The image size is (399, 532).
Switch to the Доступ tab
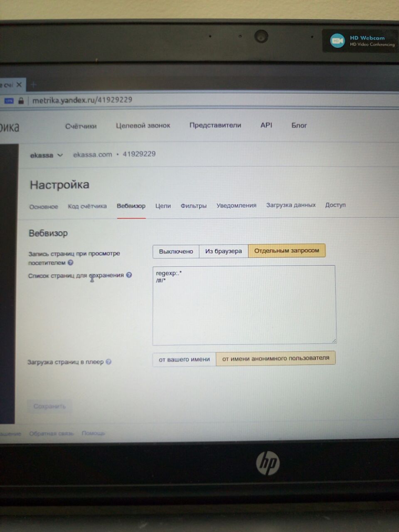coord(335,205)
